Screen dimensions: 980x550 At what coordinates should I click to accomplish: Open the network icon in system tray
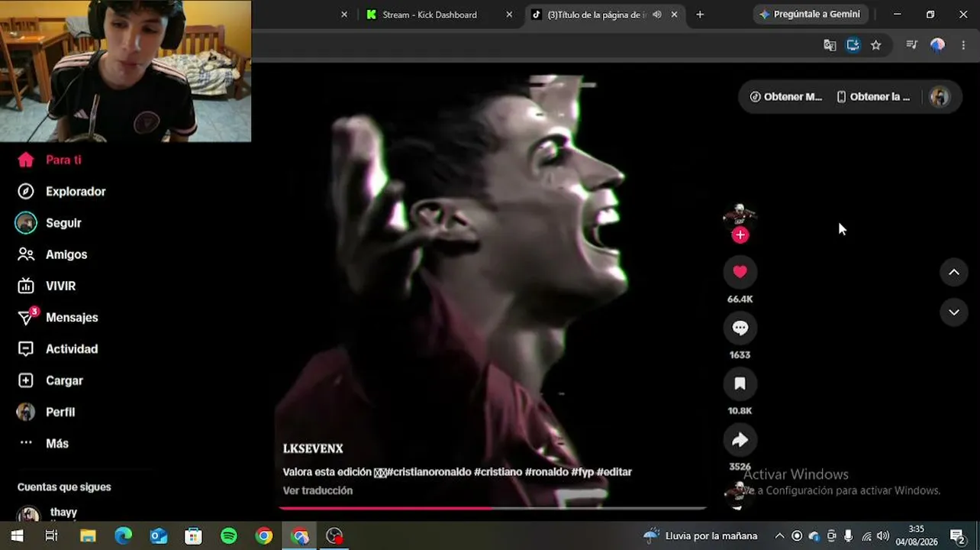866,536
